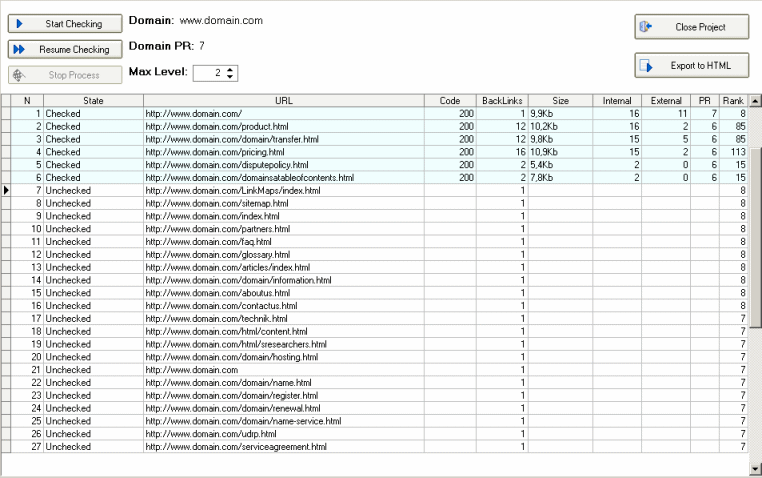Sort by the Rank column header
762x478 pixels.
coord(733,101)
